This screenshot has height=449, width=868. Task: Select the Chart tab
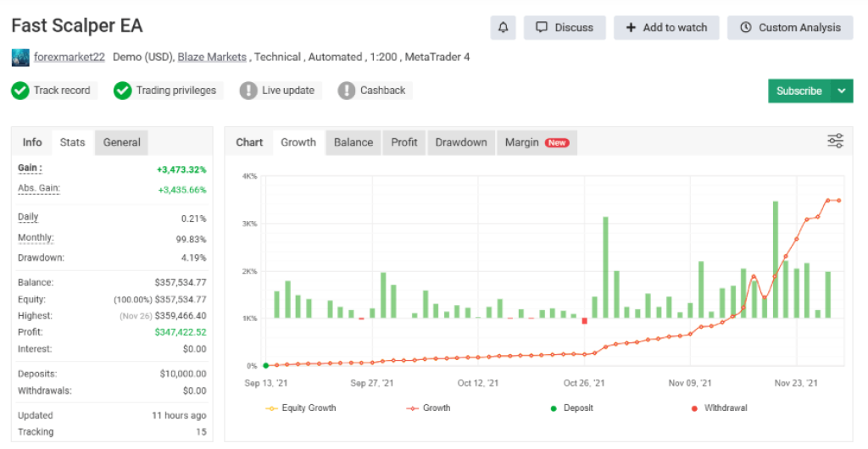pyautogui.click(x=249, y=142)
